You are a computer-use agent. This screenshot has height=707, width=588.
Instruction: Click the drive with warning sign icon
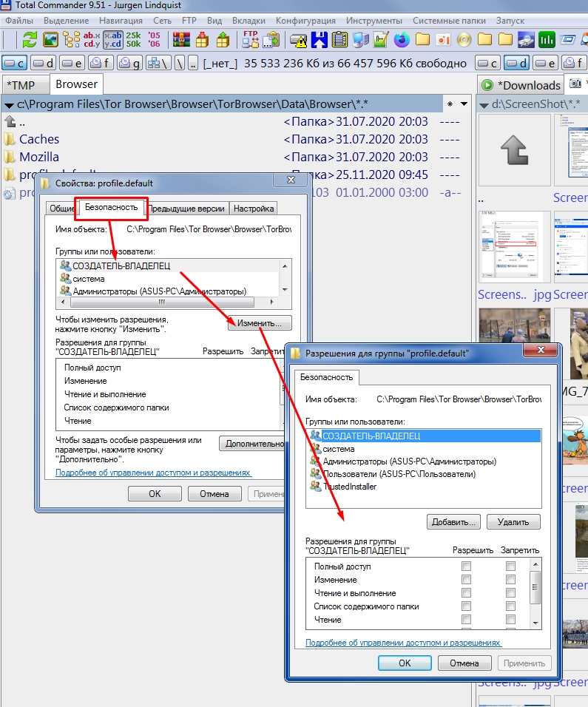pos(299,40)
